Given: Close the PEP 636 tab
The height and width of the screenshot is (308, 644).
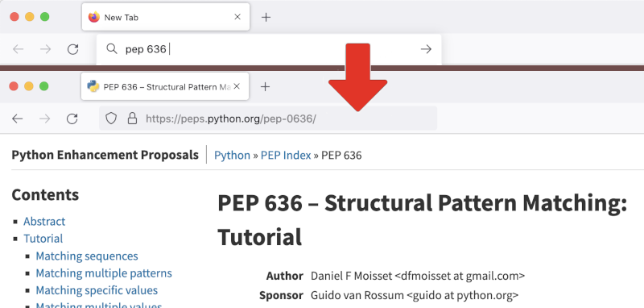Looking at the screenshot, I should (x=237, y=86).
